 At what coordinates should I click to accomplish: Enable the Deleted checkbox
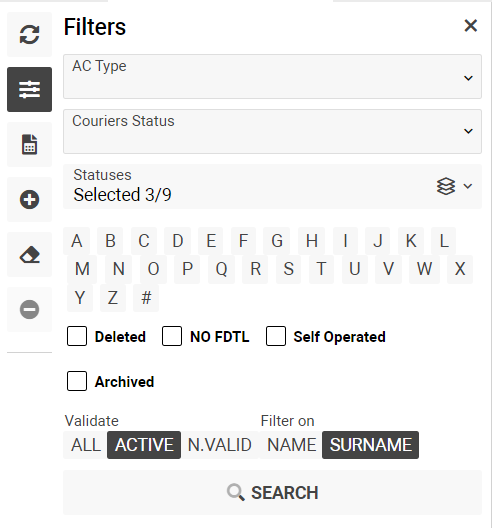(77, 336)
